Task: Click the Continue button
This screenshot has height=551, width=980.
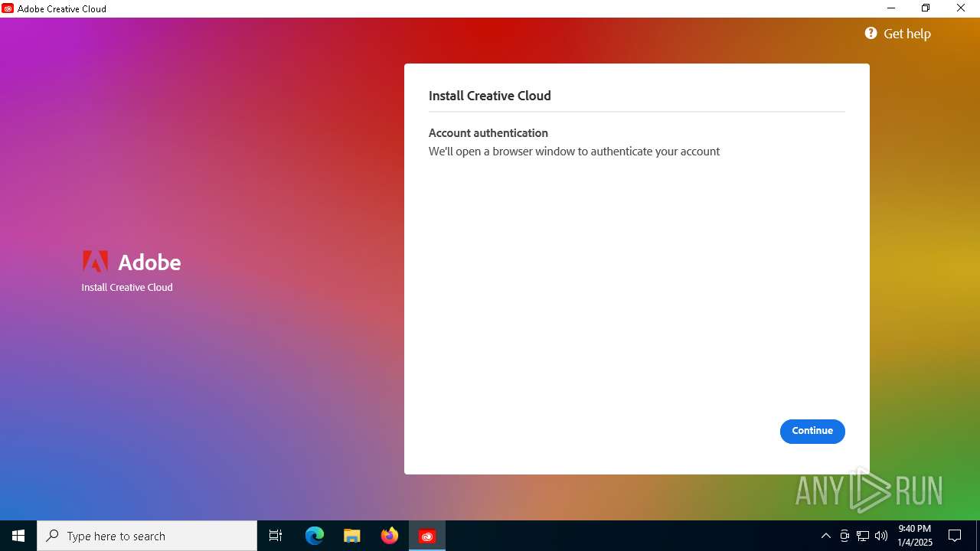Action: click(x=812, y=431)
